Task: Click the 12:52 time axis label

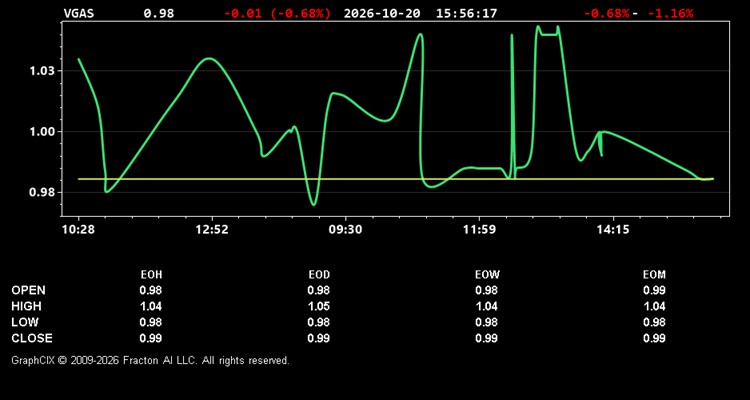Action: [x=212, y=229]
